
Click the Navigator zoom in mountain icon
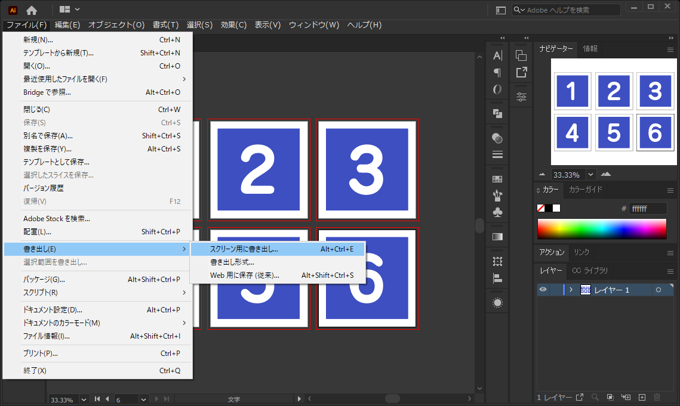[606, 174]
